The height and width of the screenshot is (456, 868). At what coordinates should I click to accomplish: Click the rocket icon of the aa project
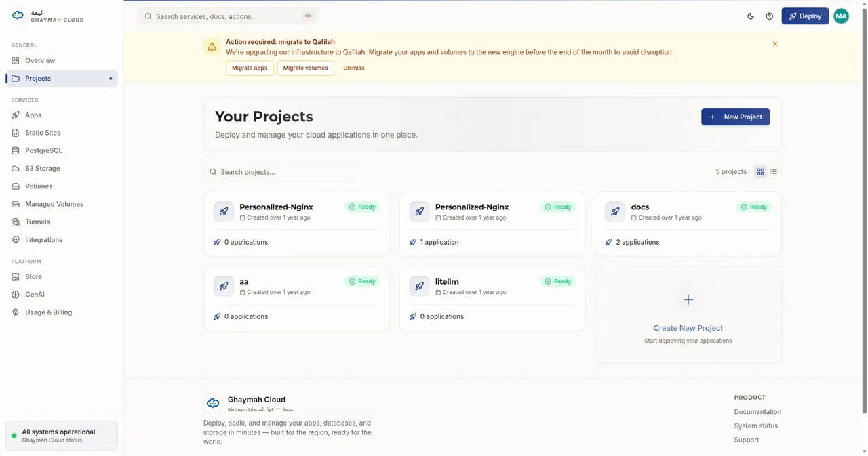224,286
